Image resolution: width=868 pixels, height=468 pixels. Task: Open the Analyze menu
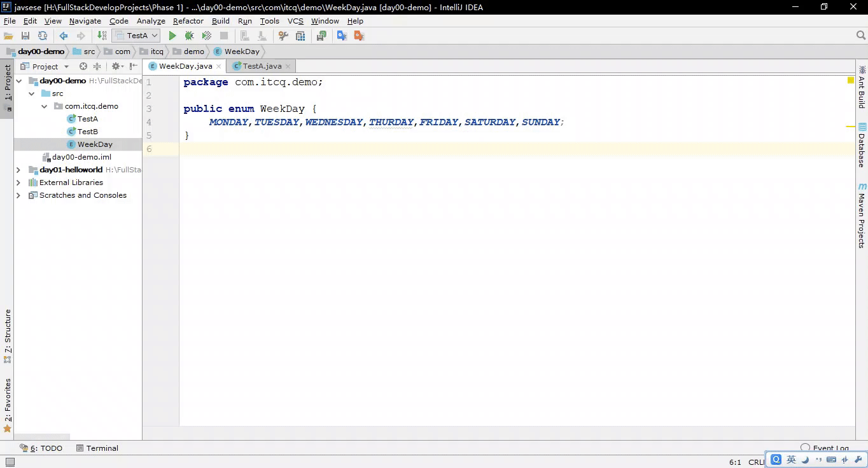pyautogui.click(x=151, y=21)
